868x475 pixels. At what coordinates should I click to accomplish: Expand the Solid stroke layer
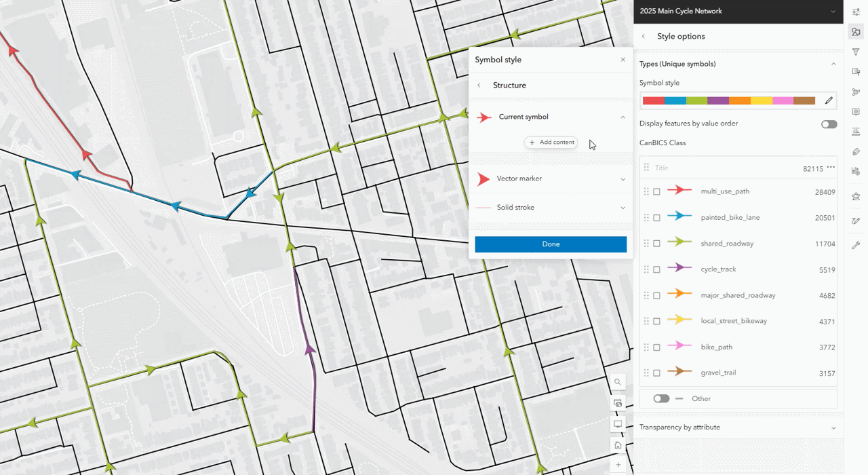tap(623, 208)
